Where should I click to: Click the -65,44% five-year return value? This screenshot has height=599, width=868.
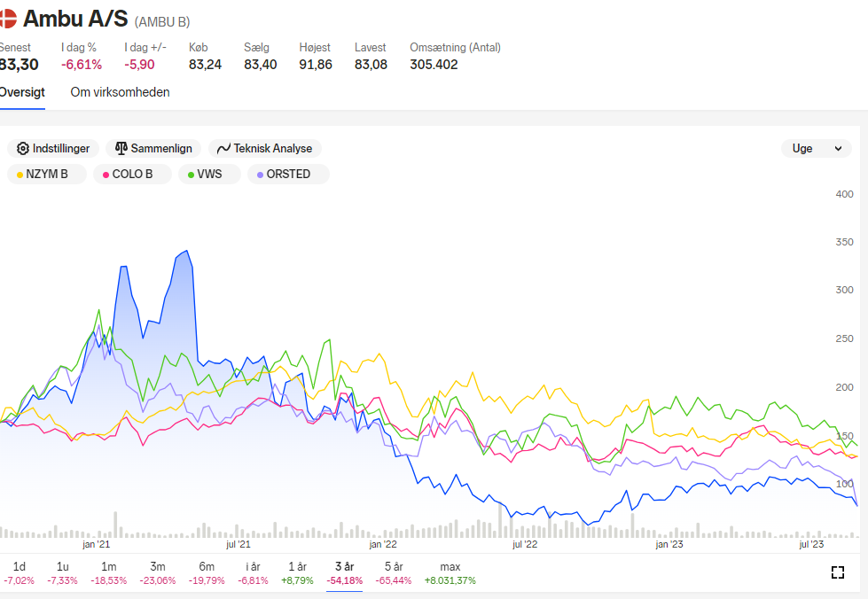pyautogui.click(x=394, y=580)
